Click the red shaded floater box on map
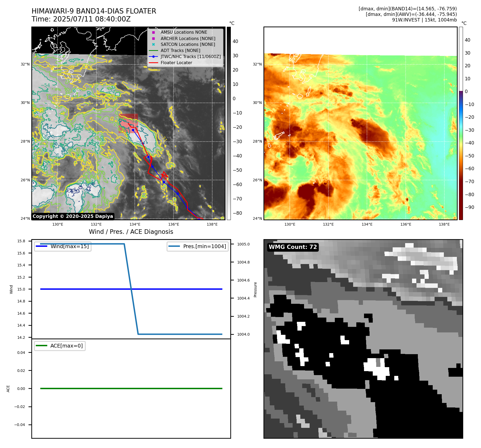Screen dimensions: 481x448 pyautogui.click(x=128, y=123)
